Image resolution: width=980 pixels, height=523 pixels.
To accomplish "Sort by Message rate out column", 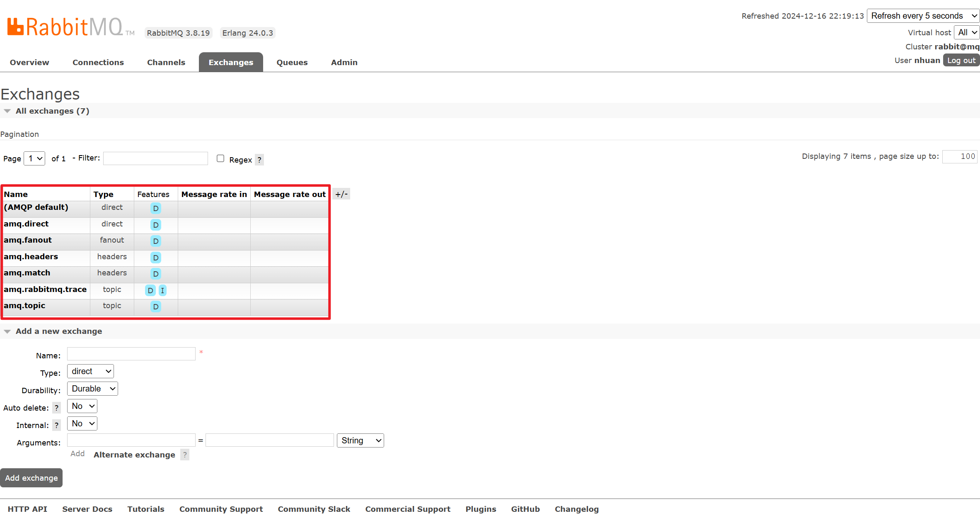I will 290,194.
